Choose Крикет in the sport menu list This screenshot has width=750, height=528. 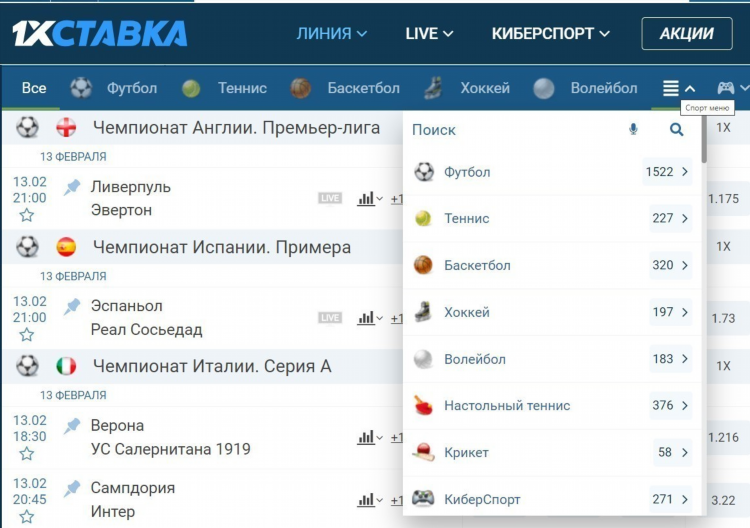click(x=552, y=452)
